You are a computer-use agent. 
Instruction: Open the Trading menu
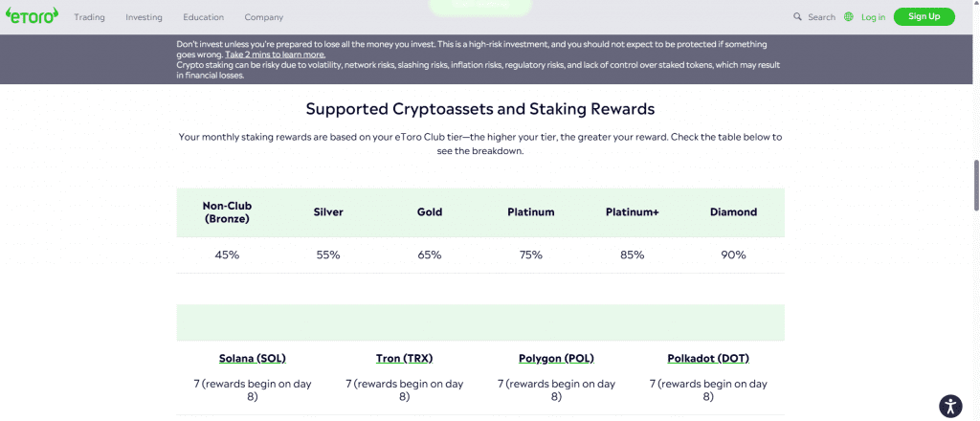pyautogui.click(x=89, y=17)
